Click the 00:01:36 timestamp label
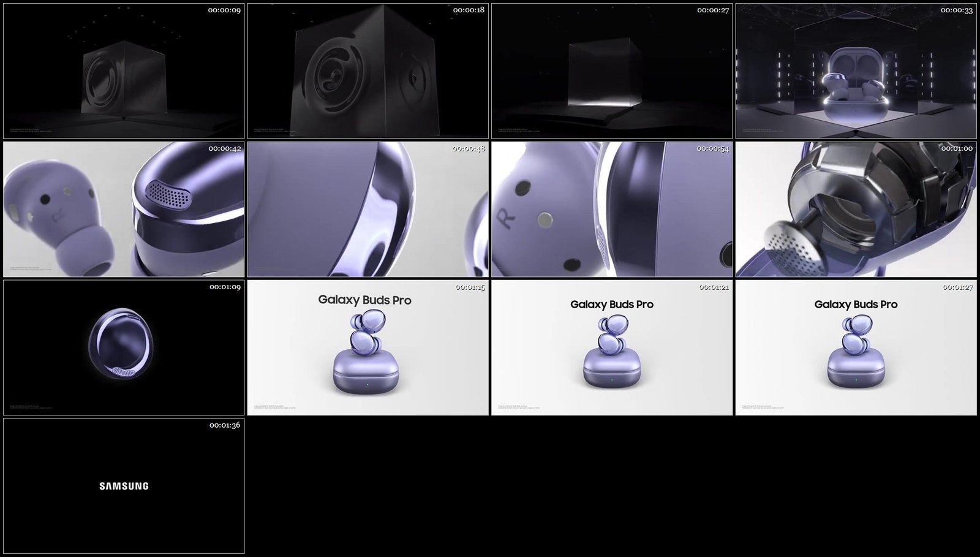Viewport: 980px width, 557px height. [x=224, y=425]
